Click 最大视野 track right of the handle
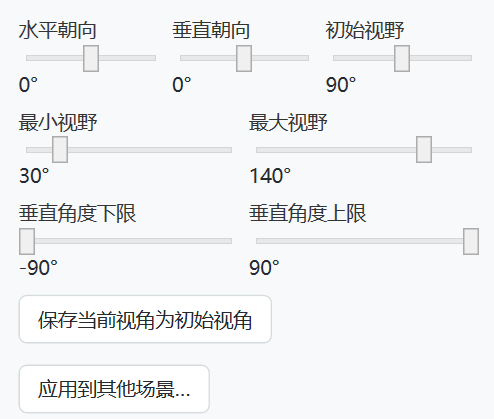 click(452, 150)
